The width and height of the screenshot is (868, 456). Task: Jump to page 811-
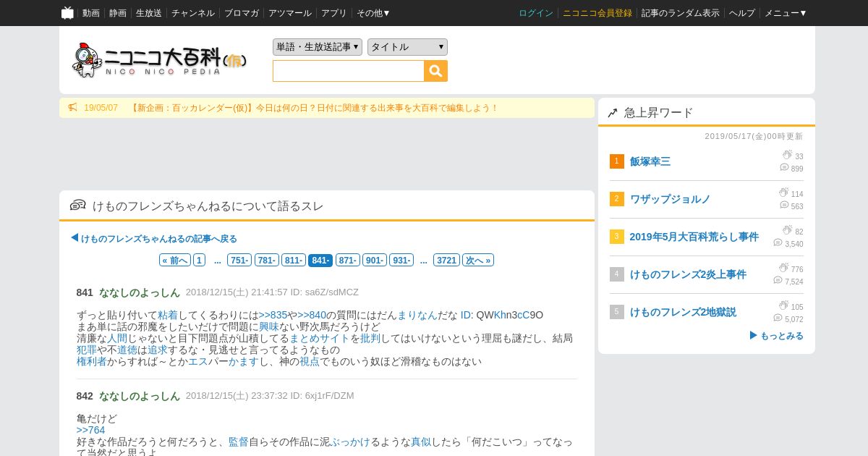(x=293, y=261)
